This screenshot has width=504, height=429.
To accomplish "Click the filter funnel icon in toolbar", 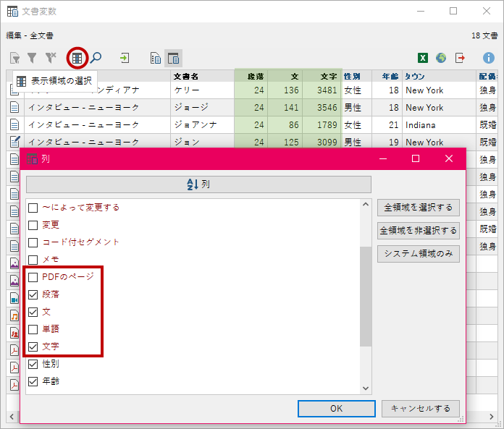I will tap(32, 58).
